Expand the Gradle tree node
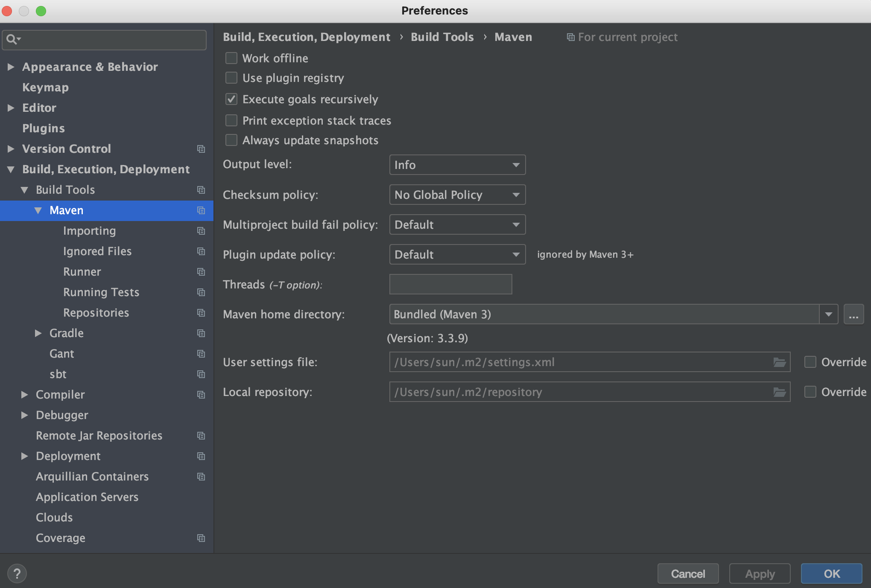 coord(38,333)
